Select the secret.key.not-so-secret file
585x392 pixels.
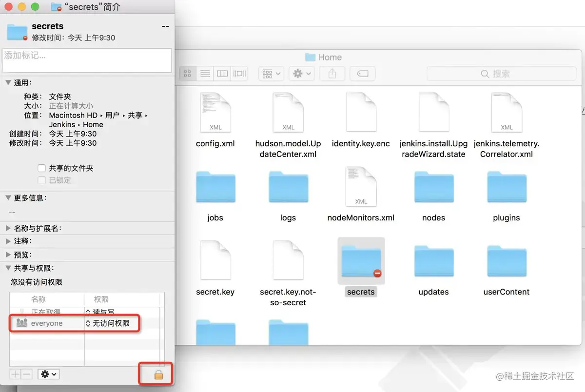(288, 261)
